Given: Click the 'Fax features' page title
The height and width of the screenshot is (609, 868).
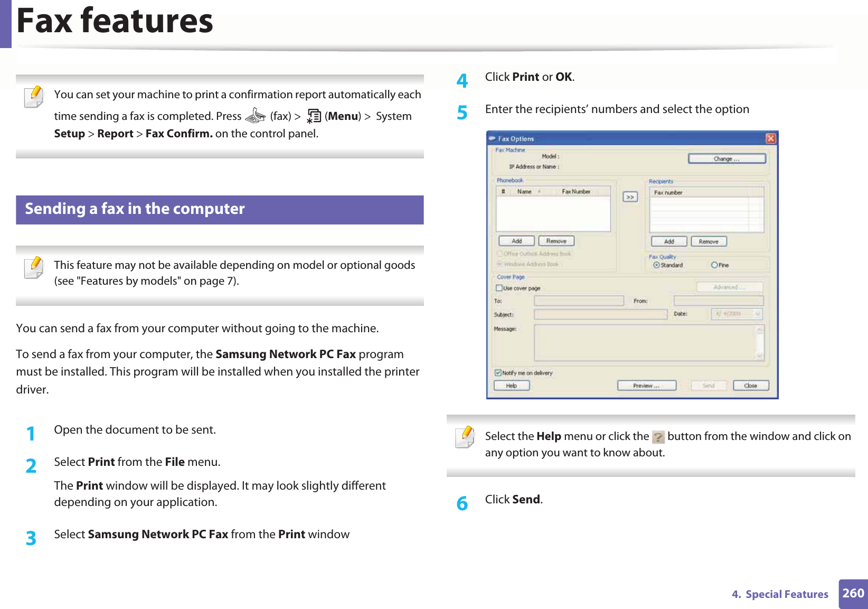Looking at the screenshot, I should point(115,21).
